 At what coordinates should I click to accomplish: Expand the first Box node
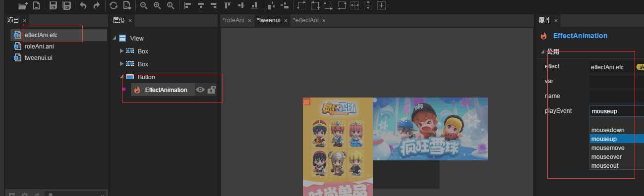point(122,51)
